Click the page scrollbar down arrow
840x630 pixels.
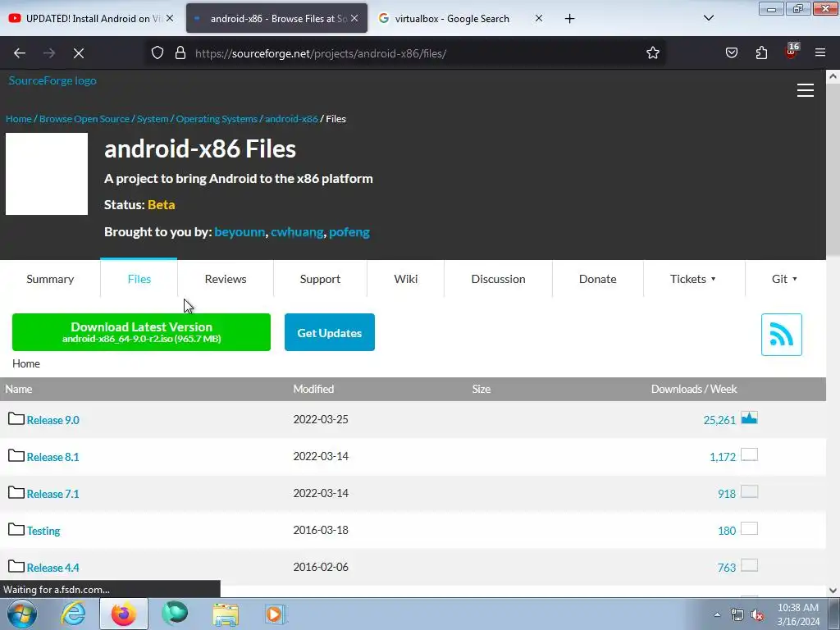(833, 591)
